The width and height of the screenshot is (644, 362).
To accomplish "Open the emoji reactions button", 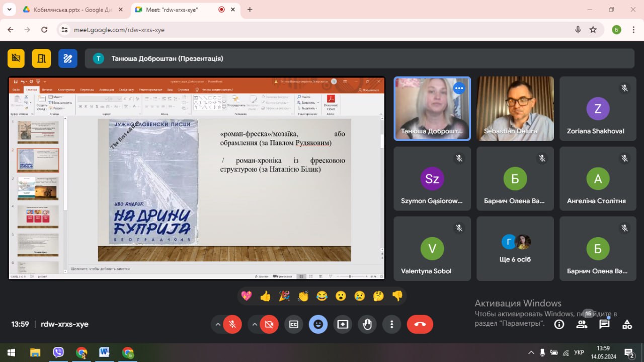I will click(x=318, y=324).
